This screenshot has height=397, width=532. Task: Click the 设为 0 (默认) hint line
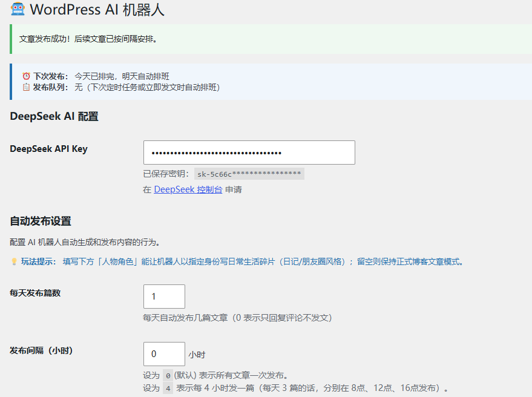[215, 375]
